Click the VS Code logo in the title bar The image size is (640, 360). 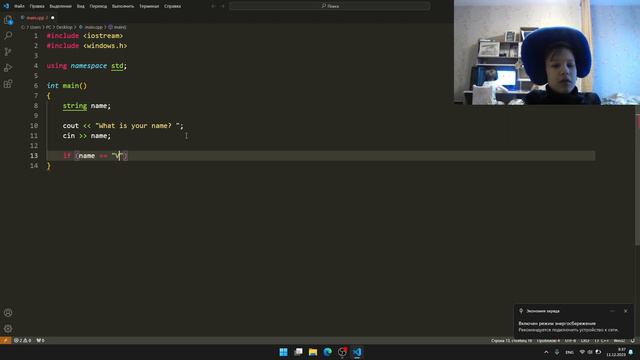(x=6, y=6)
